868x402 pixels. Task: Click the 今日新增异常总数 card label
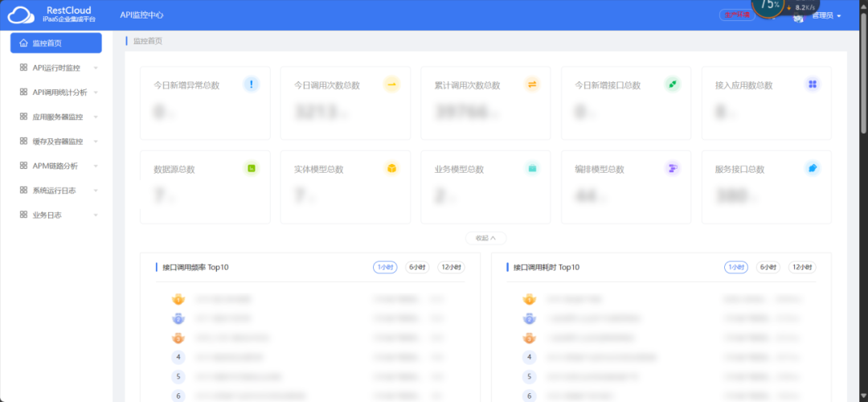pos(186,85)
